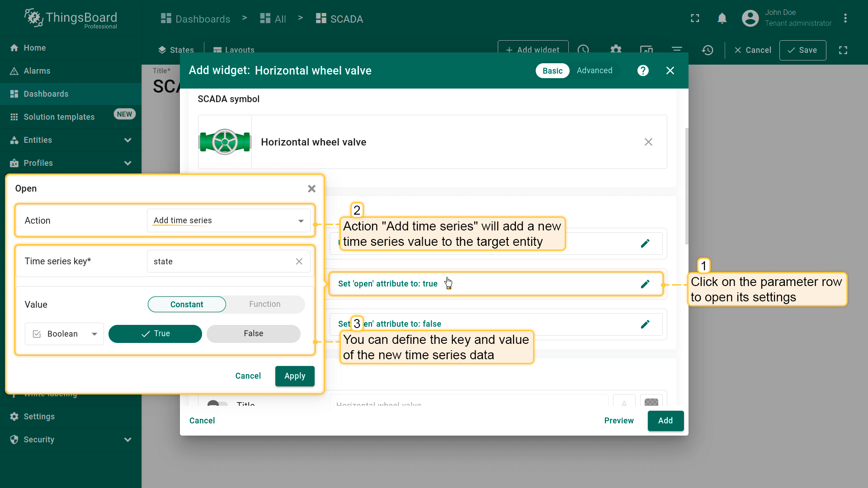Remove the Horizontal wheel valve symbol
Viewport: 868px width, 488px height.
coord(648,142)
